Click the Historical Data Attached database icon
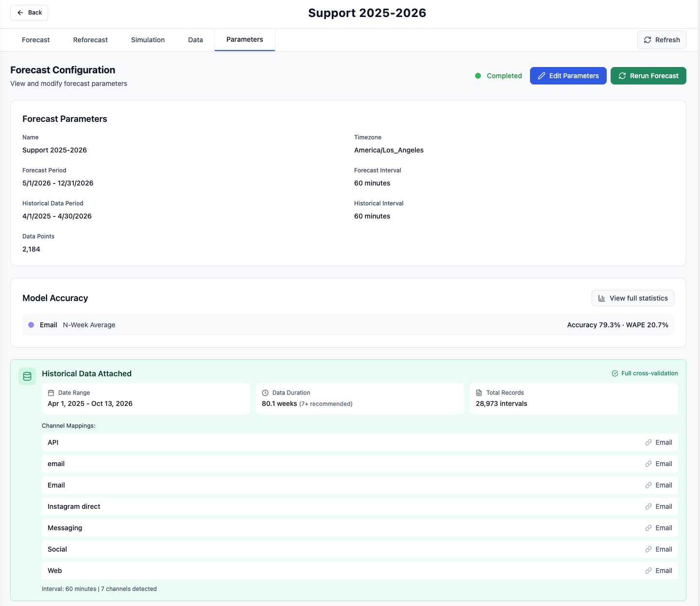 coord(27,376)
